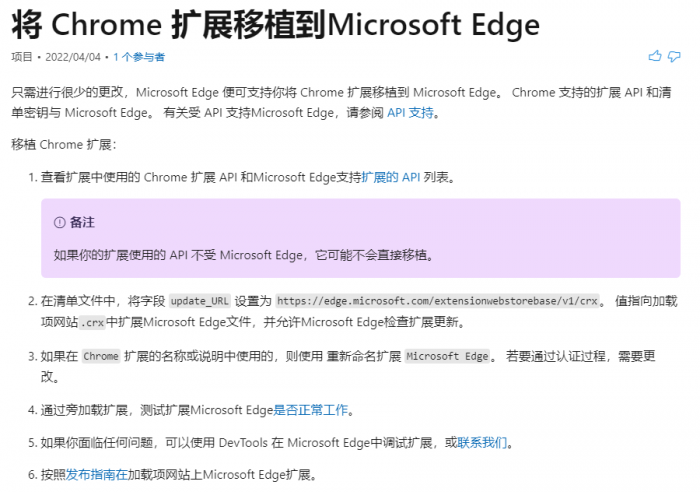
Task: Click the page title 将 Chrome 扩展移植到Microsoft Edge
Action: click(x=276, y=23)
